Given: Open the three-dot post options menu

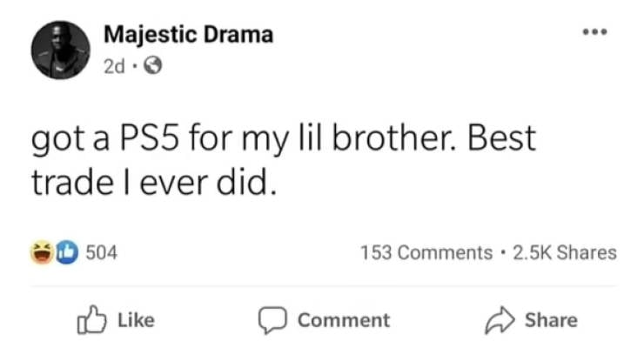Looking at the screenshot, I should pyautogui.click(x=594, y=34).
